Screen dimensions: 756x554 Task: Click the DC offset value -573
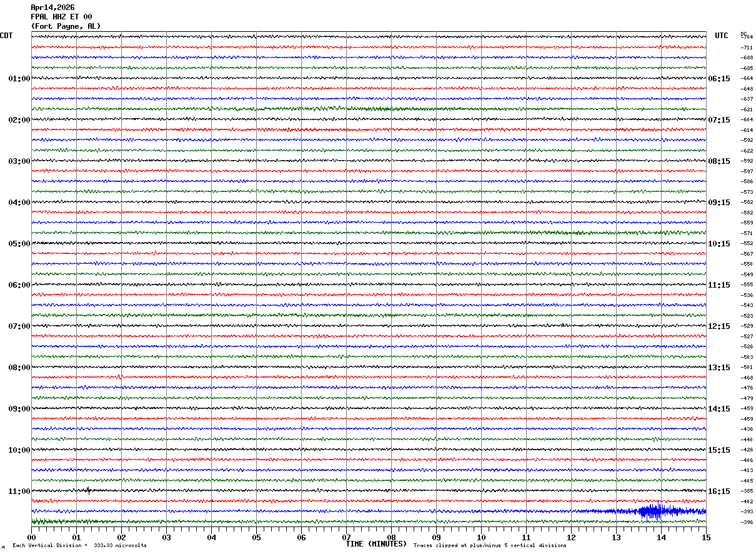[x=747, y=192]
